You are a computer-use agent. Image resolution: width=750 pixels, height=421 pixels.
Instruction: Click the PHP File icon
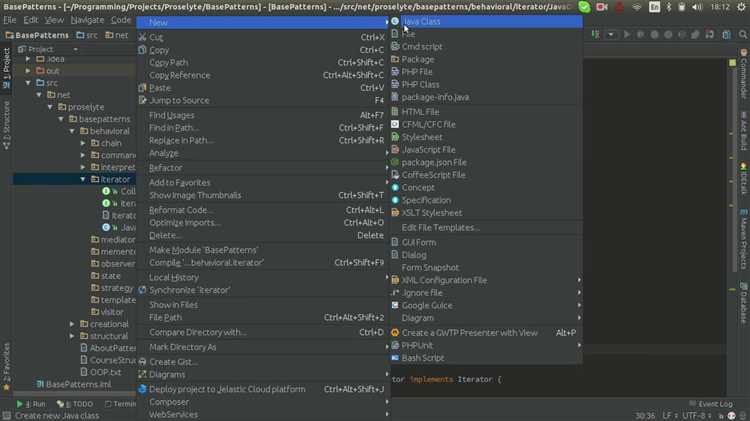pos(395,72)
